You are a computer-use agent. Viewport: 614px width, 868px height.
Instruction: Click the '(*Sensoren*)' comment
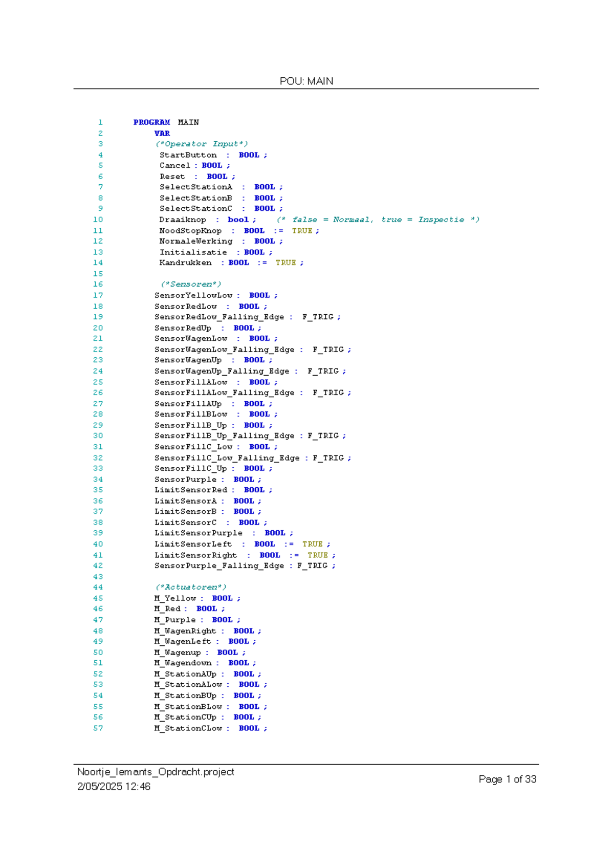190,285
